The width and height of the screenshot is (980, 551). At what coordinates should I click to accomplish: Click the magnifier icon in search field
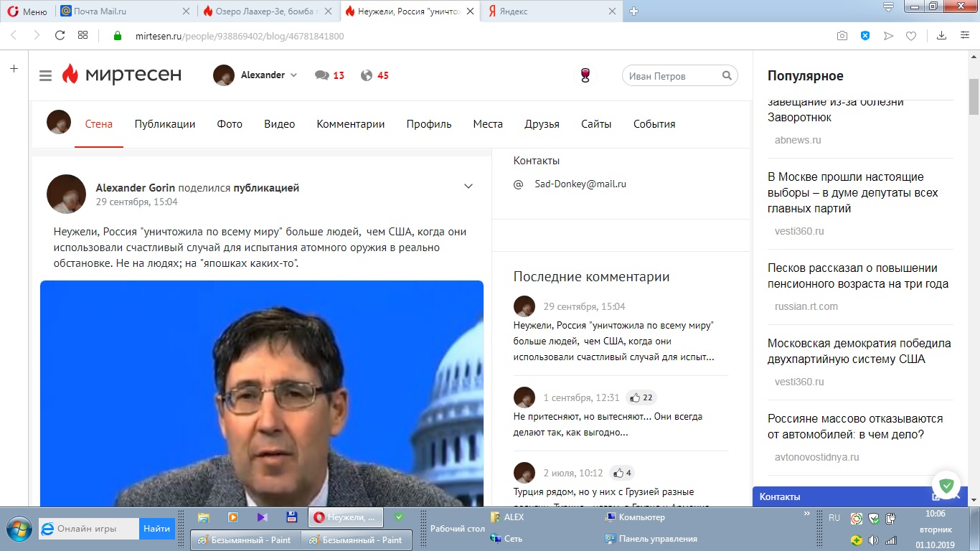[727, 75]
